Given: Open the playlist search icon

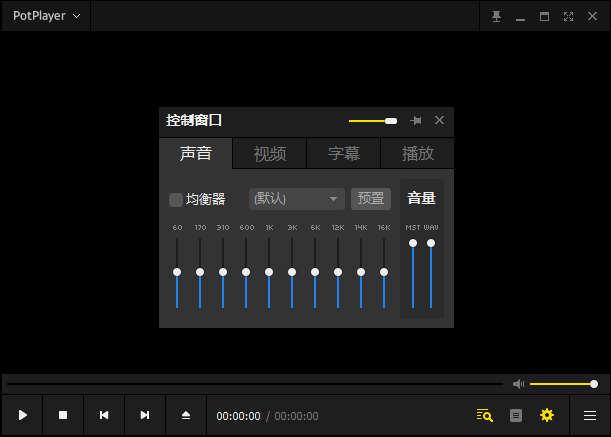Looking at the screenshot, I should click(x=484, y=416).
